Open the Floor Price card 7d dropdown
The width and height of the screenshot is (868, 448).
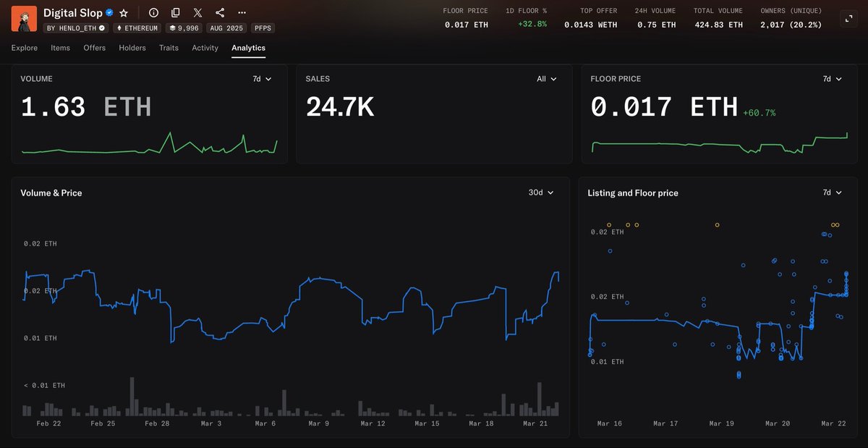click(832, 79)
